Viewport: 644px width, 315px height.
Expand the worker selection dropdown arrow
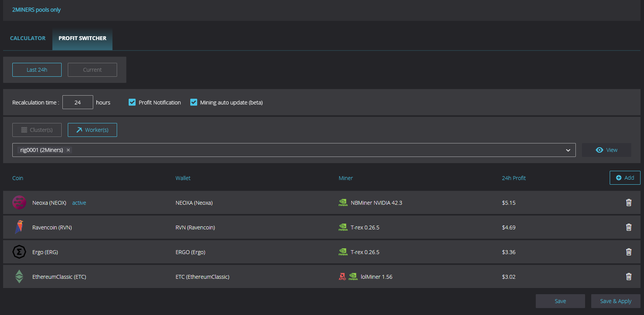pyautogui.click(x=568, y=150)
